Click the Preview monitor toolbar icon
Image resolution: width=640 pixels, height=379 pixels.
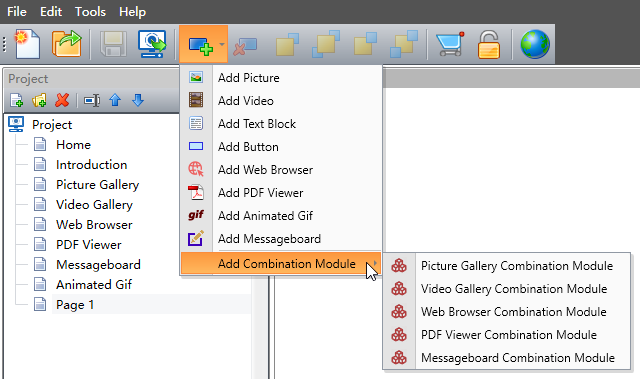pos(152,44)
